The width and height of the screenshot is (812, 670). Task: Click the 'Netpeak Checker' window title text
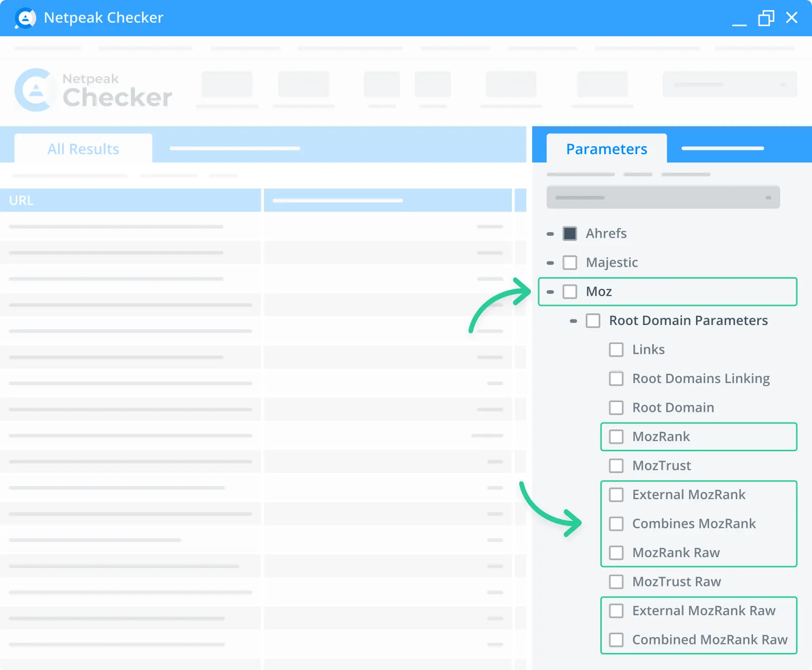pos(103,18)
